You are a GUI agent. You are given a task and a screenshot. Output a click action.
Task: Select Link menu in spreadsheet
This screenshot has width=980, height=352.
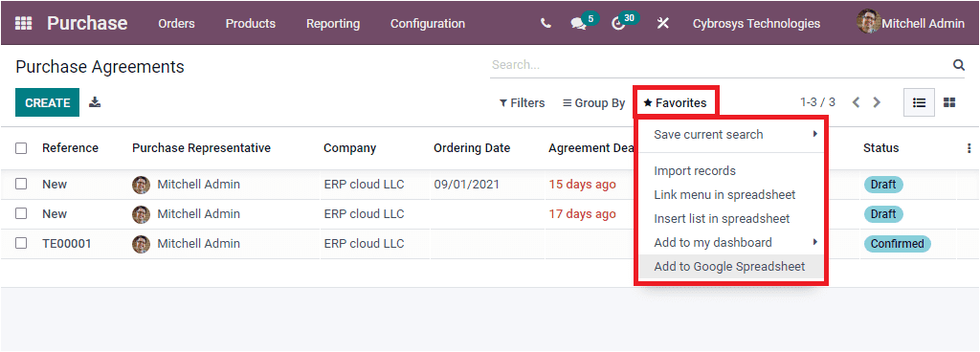tap(725, 195)
